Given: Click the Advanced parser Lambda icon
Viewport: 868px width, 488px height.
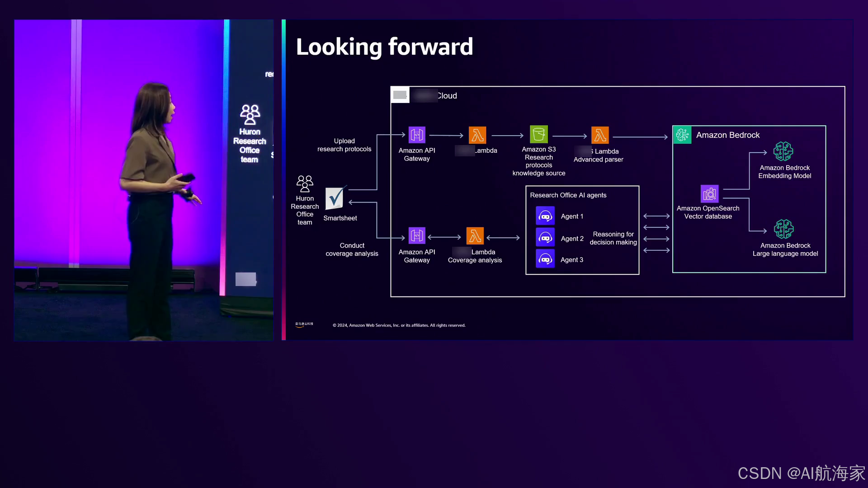Looking at the screenshot, I should [600, 135].
